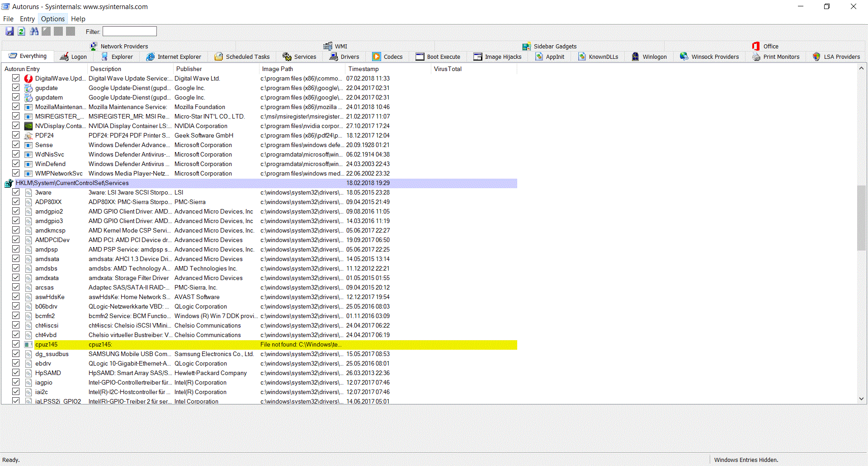Click the vertical scrollbar up arrow
Viewport: 868px width, 466px height.
[x=861, y=68]
